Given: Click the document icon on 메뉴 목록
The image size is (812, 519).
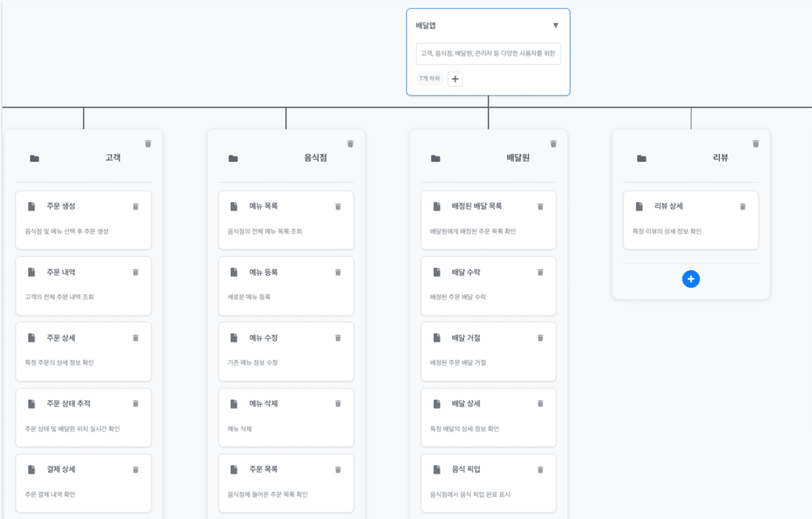Looking at the screenshot, I should pyautogui.click(x=234, y=207).
